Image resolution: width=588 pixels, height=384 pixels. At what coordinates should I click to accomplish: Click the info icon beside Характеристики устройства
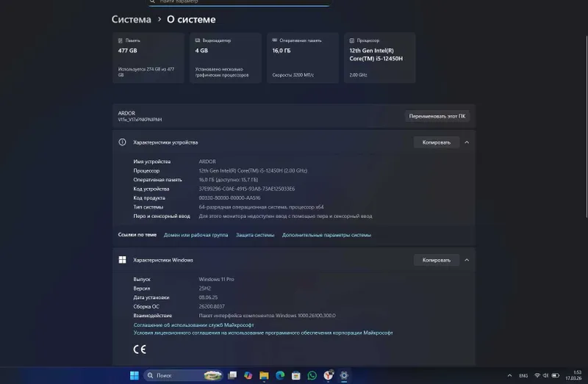[x=122, y=142]
